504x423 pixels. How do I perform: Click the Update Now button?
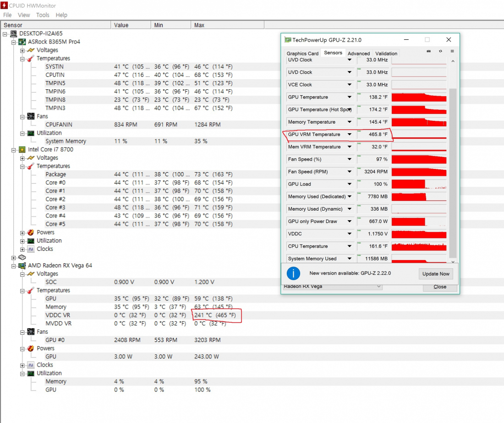pos(436,274)
